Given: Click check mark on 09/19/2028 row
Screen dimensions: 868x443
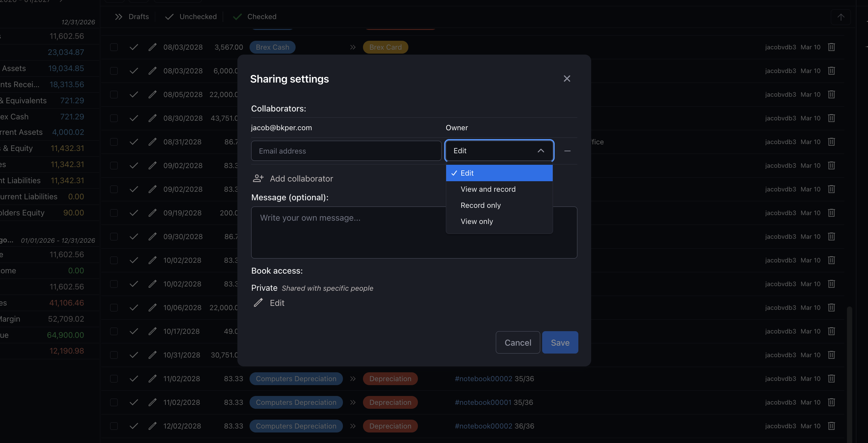Looking at the screenshot, I should (134, 213).
